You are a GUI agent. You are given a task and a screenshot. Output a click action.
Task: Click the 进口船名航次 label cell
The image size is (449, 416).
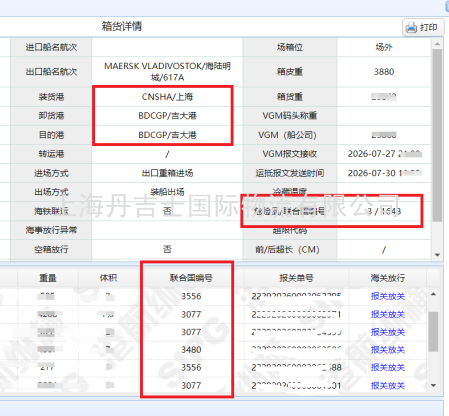(51, 47)
